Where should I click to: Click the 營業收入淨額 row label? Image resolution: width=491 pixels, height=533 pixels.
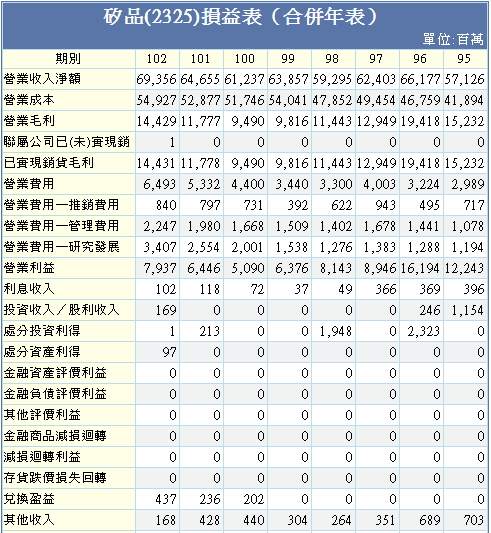pyautogui.click(x=42, y=79)
